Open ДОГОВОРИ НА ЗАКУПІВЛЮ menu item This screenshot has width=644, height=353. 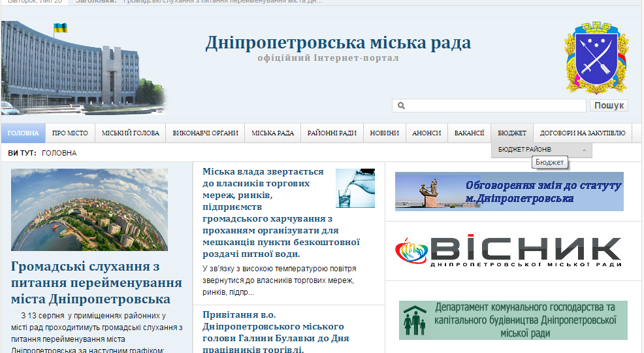click(583, 133)
